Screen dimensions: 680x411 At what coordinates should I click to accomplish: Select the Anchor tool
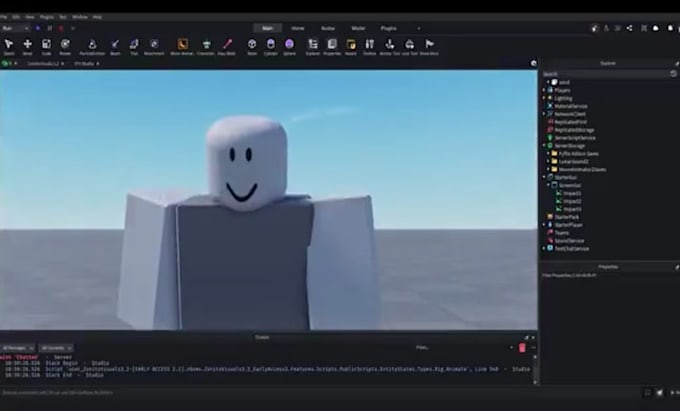coord(389,47)
